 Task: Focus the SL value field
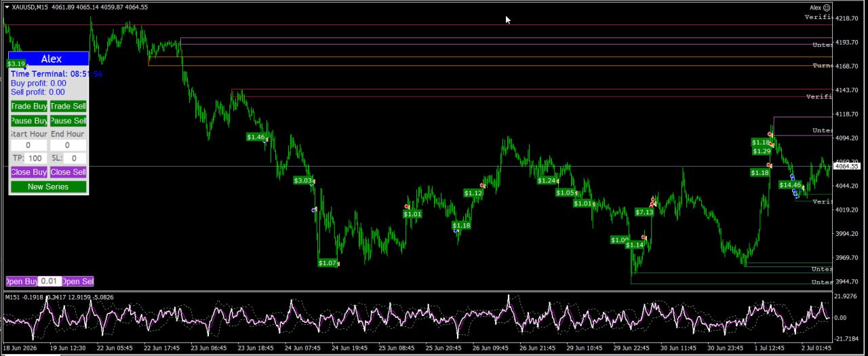[x=75, y=158]
